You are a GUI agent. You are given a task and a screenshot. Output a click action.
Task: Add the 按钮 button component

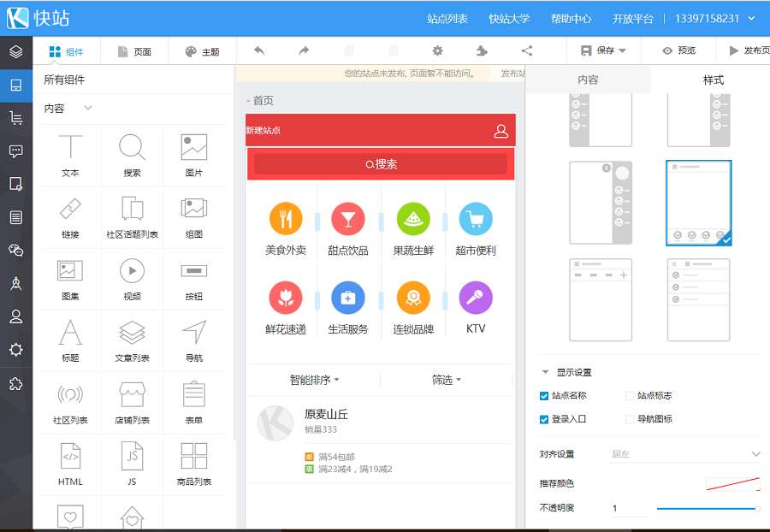[194, 279]
